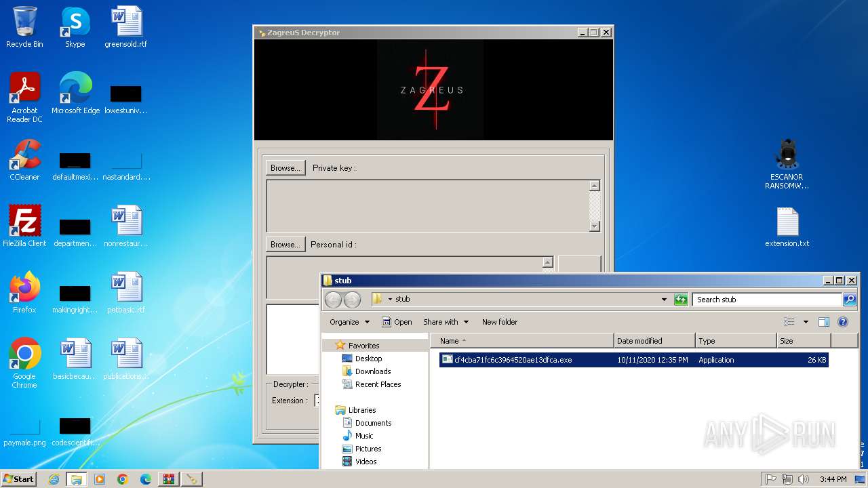Select the greensold.rtf document icon
The width and height of the screenshot is (868, 488).
point(126,27)
